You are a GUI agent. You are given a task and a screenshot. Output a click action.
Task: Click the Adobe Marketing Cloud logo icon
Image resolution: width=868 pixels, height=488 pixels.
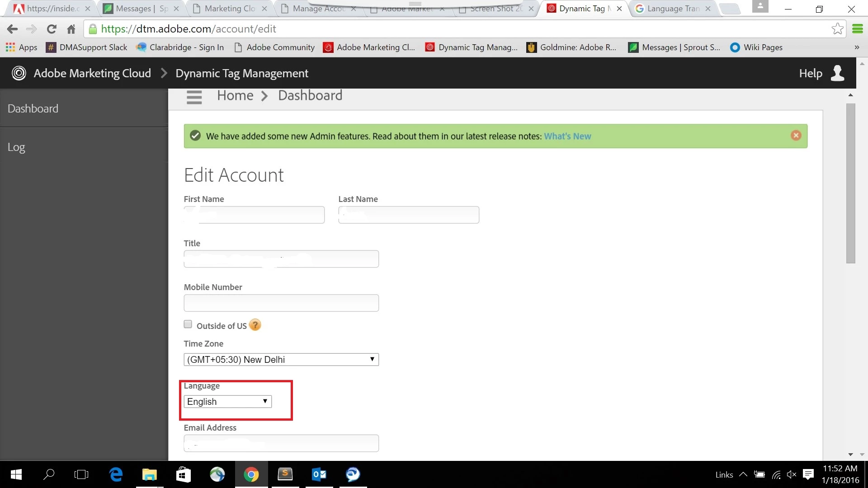coord(19,73)
